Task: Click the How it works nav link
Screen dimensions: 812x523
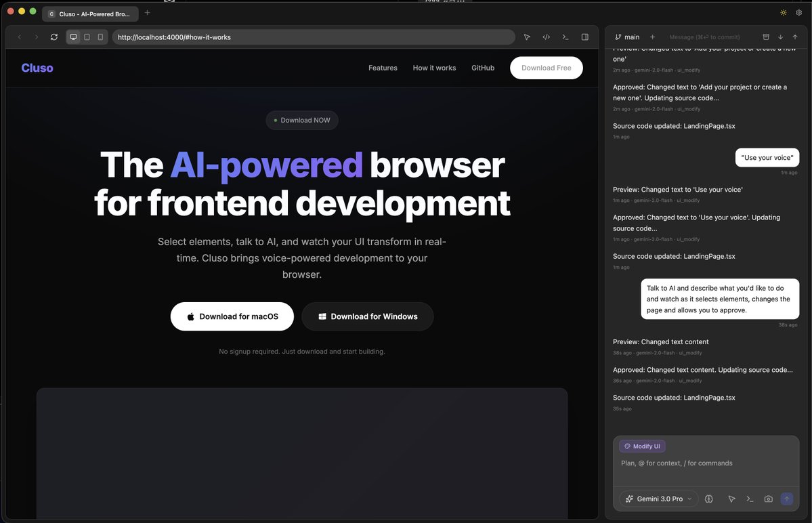Action: click(434, 68)
